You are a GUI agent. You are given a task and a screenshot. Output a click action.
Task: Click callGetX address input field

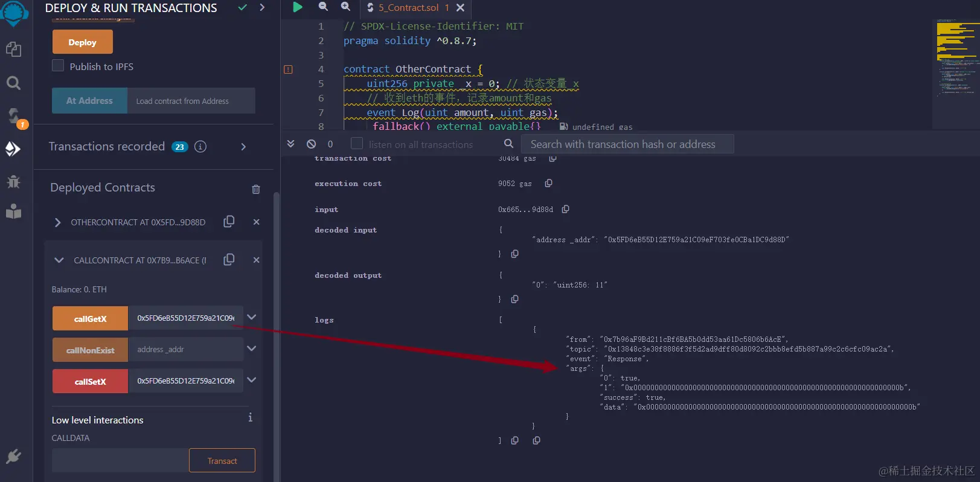coord(186,318)
